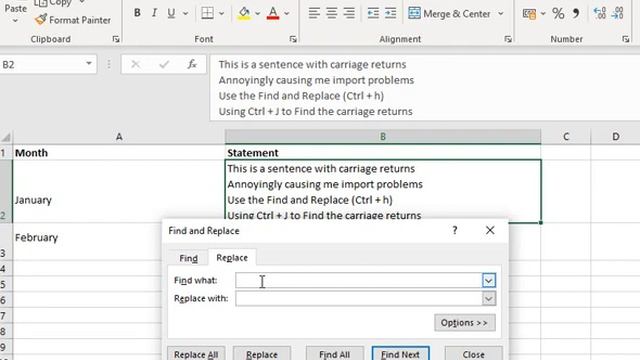The width and height of the screenshot is (640, 360).
Task: Align text right
Action: click(349, 13)
